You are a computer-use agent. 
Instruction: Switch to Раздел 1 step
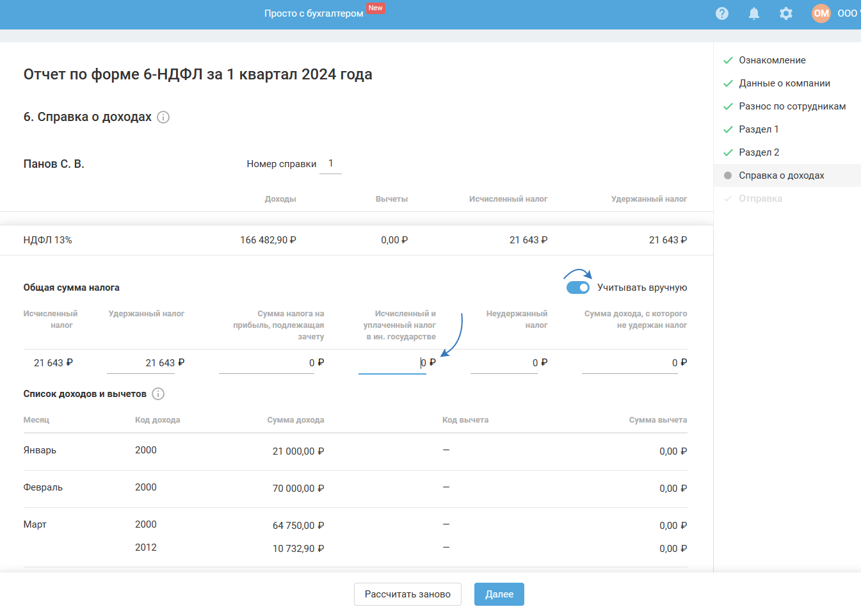pos(759,129)
